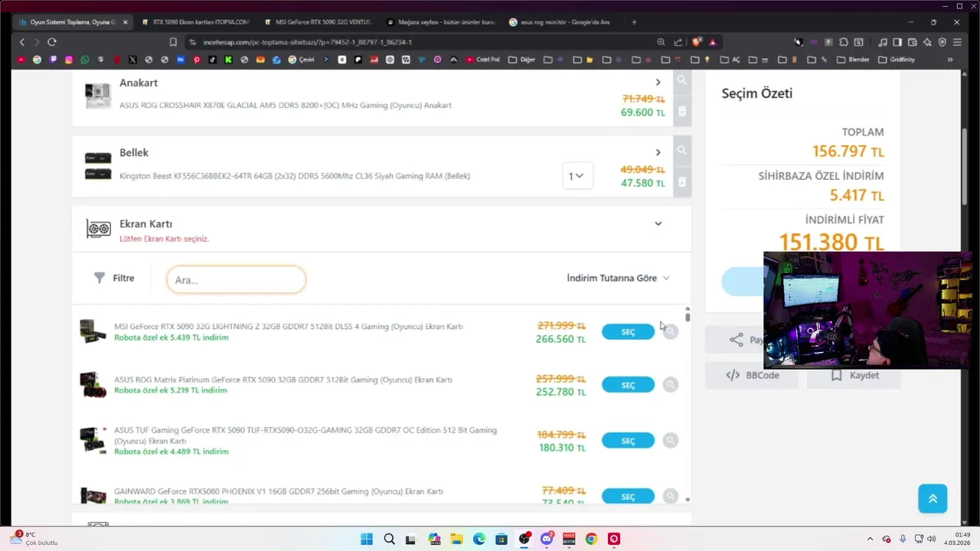The image size is (980, 551).
Task: Click the Kaydet button
Action: click(854, 375)
